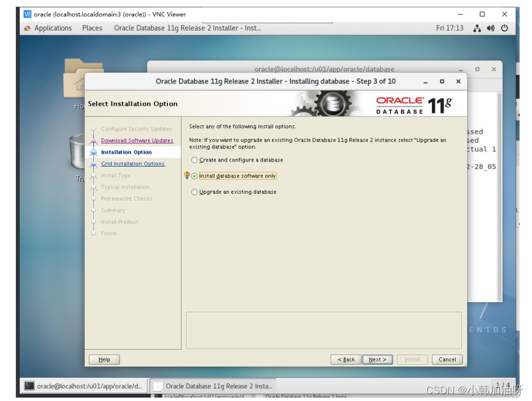Click the Configure Security Updates step

[136, 129]
